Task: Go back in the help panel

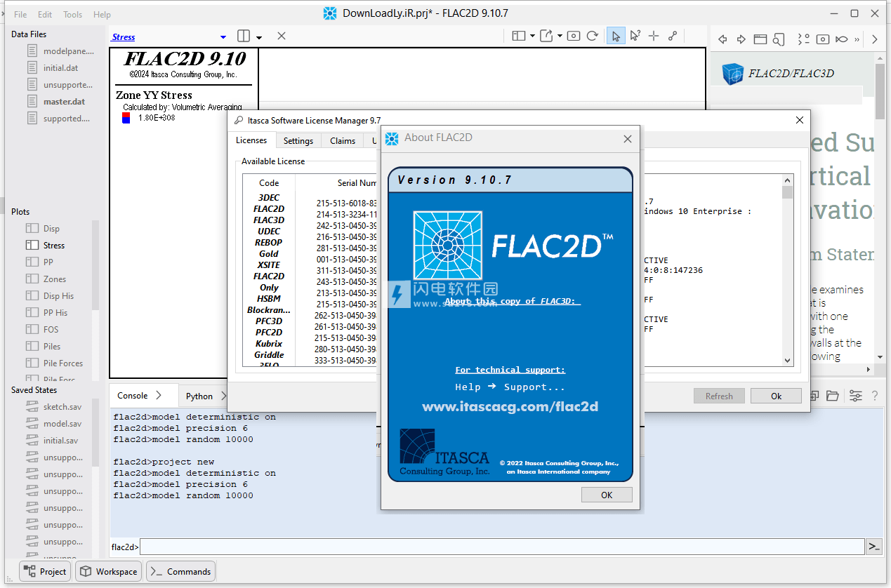Action: (722, 39)
